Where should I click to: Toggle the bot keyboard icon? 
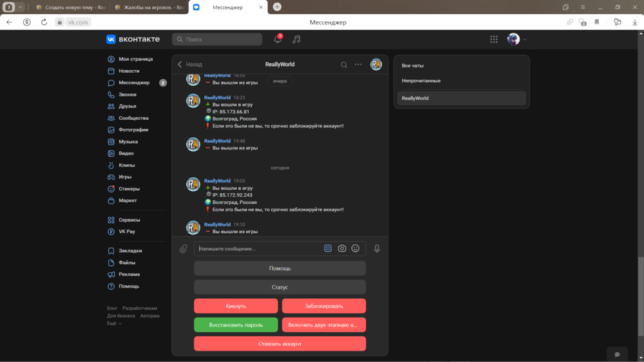328,249
